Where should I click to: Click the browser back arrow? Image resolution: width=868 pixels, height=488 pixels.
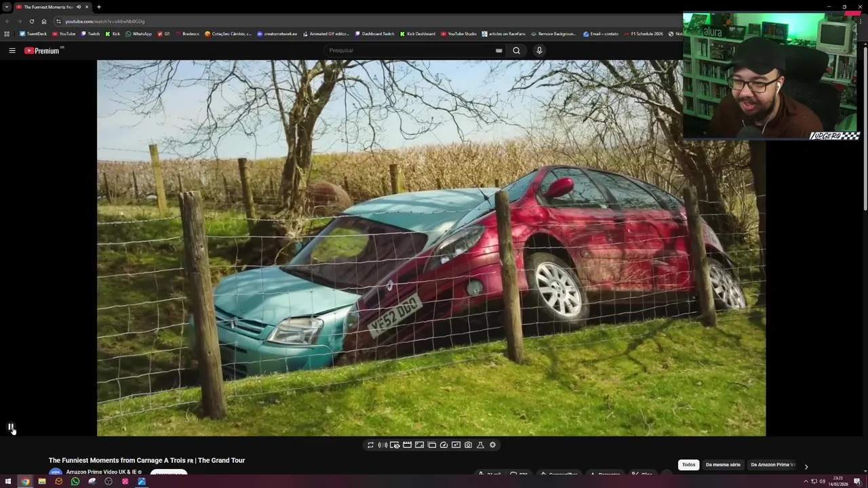[x=7, y=21]
